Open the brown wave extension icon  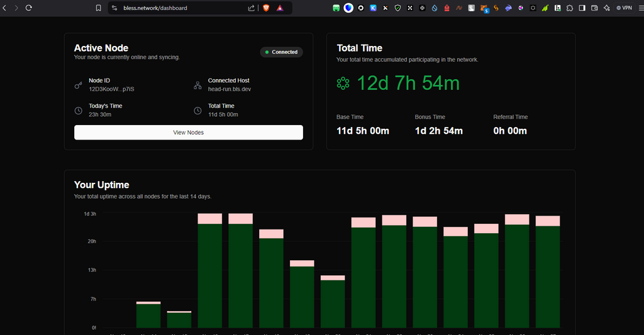tap(459, 8)
